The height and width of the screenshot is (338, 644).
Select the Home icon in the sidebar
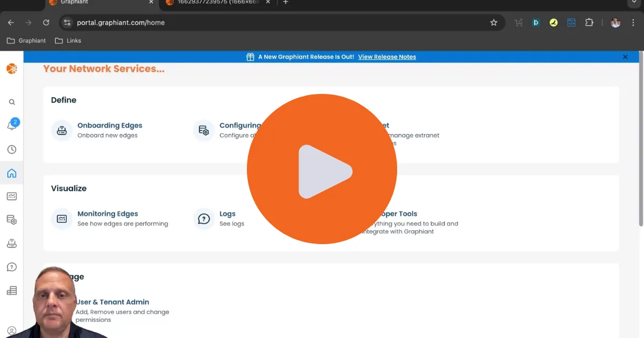(12, 173)
